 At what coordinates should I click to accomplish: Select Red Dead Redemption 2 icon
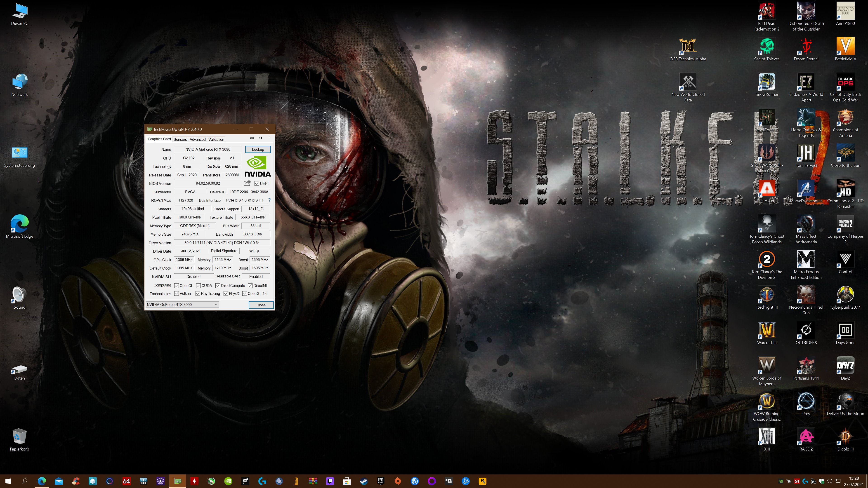pyautogui.click(x=767, y=17)
